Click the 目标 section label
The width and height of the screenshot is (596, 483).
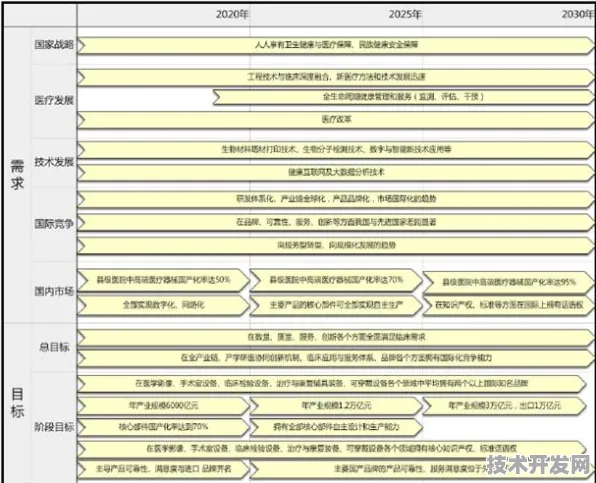pos(17,403)
